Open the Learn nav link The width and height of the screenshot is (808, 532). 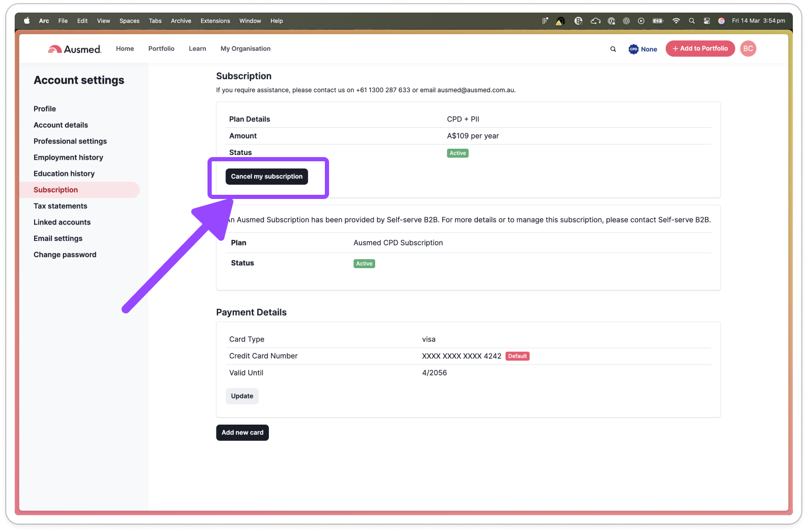coord(198,49)
